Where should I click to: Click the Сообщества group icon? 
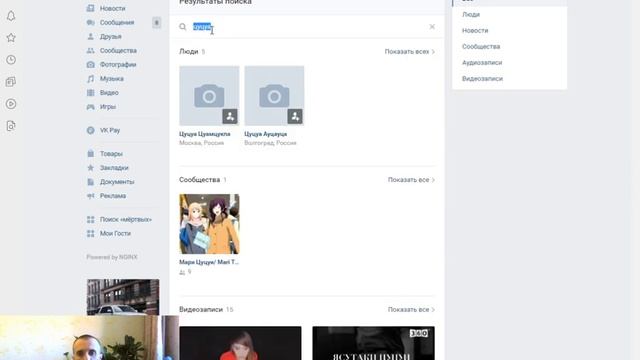91,51
